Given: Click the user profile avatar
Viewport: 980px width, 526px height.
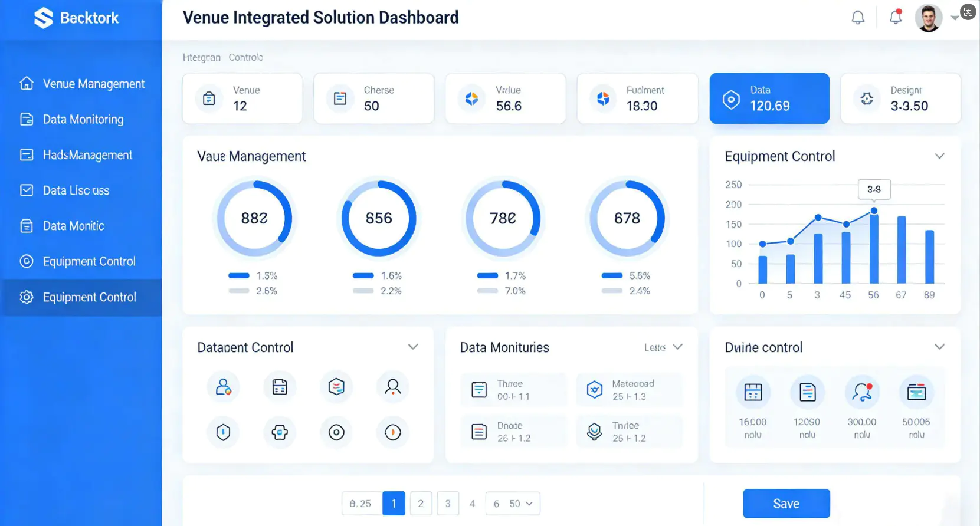Looking at the screenshot, I should pyautogui.click(x=928, y=18).
